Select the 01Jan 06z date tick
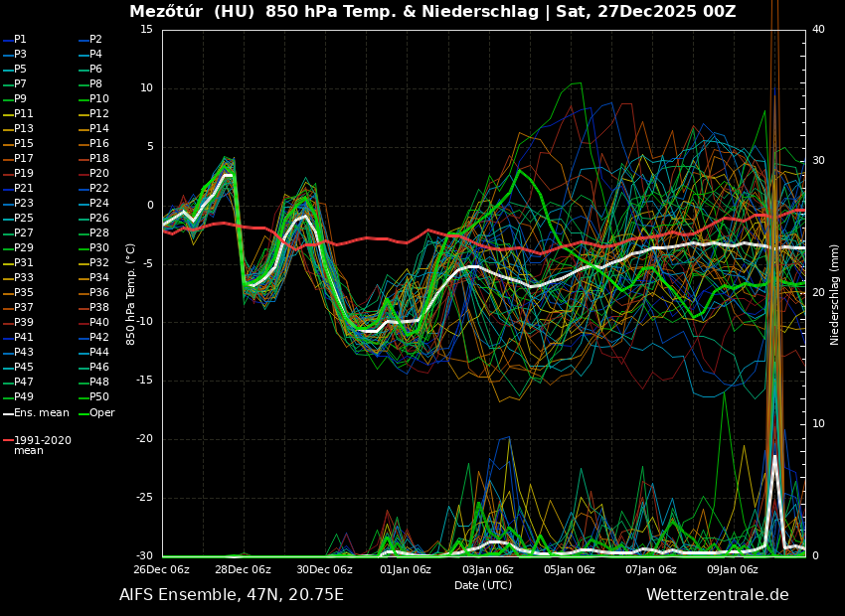Image resolution: width=845 pixels, height=616 pixels. pos(406,569)
